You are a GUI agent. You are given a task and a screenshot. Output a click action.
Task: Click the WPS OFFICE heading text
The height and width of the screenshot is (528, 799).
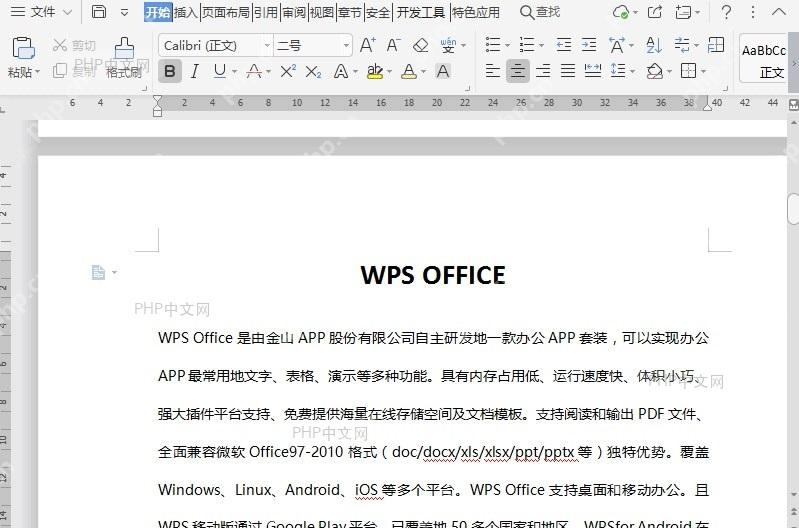(x=433, y=275)
